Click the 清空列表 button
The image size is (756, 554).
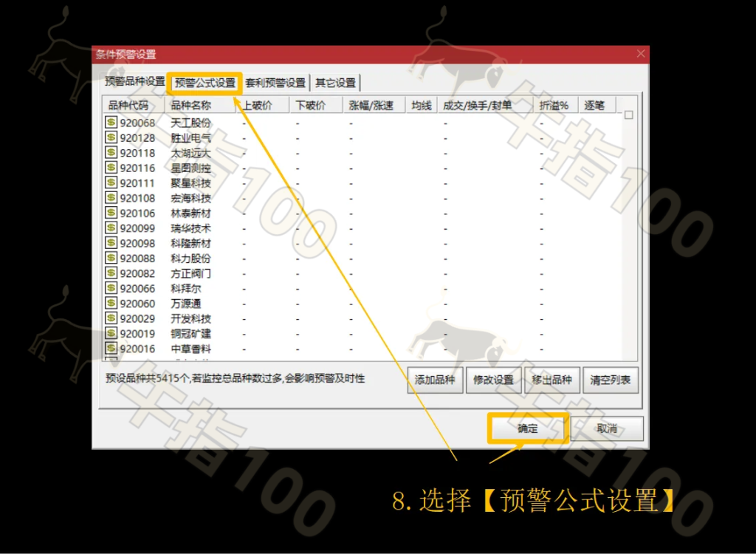[611, 380]
